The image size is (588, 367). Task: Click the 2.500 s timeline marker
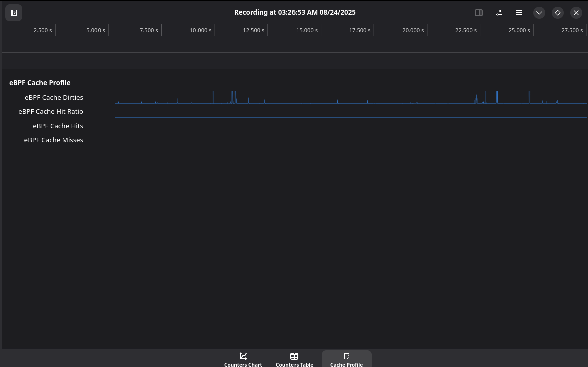(43, 30)
